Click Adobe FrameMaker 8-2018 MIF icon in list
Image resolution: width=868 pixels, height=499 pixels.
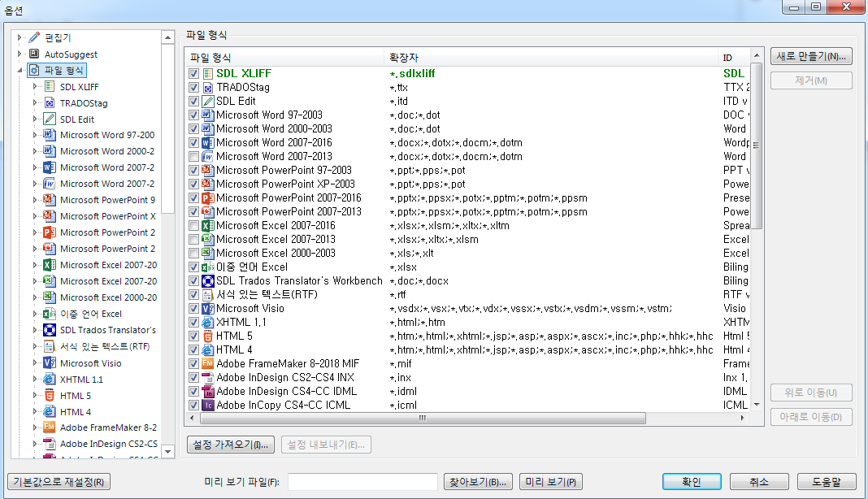pyautogui.click(x=207, y=364)
